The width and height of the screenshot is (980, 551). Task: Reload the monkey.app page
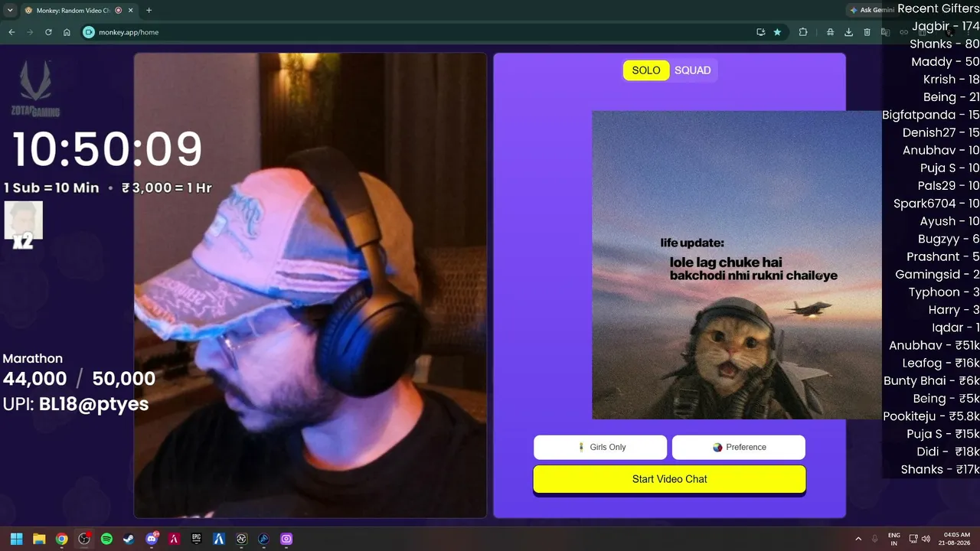(48, 32)
